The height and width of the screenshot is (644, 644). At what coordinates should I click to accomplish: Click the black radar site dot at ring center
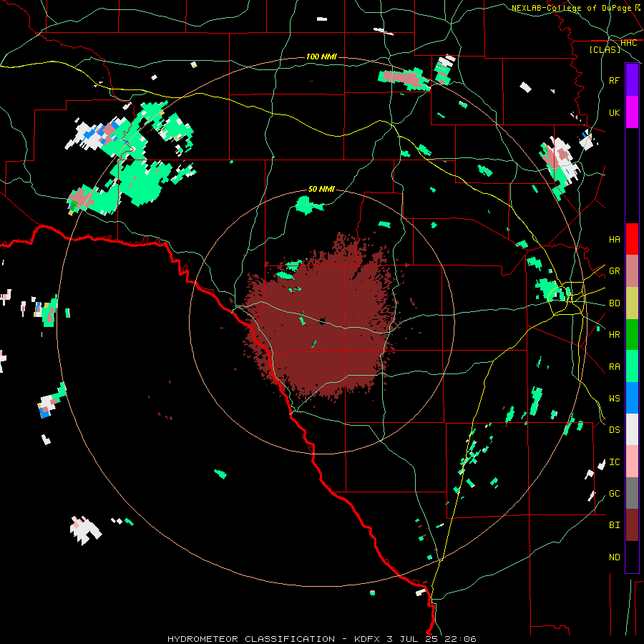tap(322, 321)
